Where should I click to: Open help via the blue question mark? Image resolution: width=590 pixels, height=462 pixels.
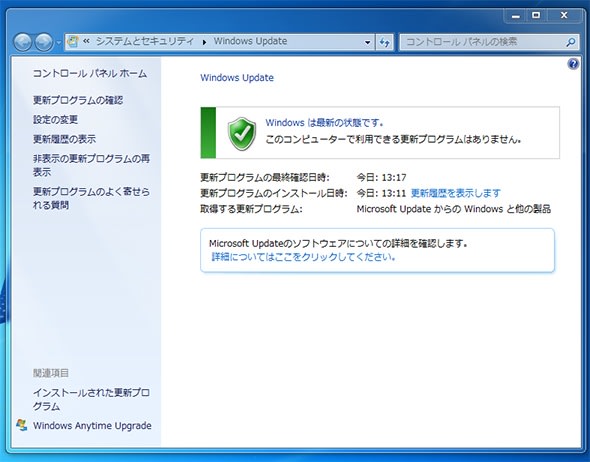point(573,64)
